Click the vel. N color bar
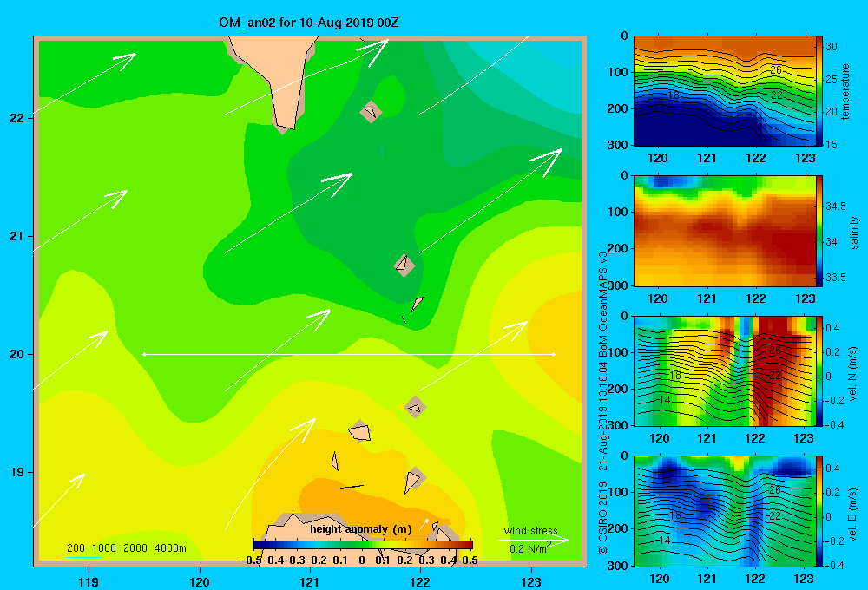Screen dimensions: 868x590 (819, 371)
